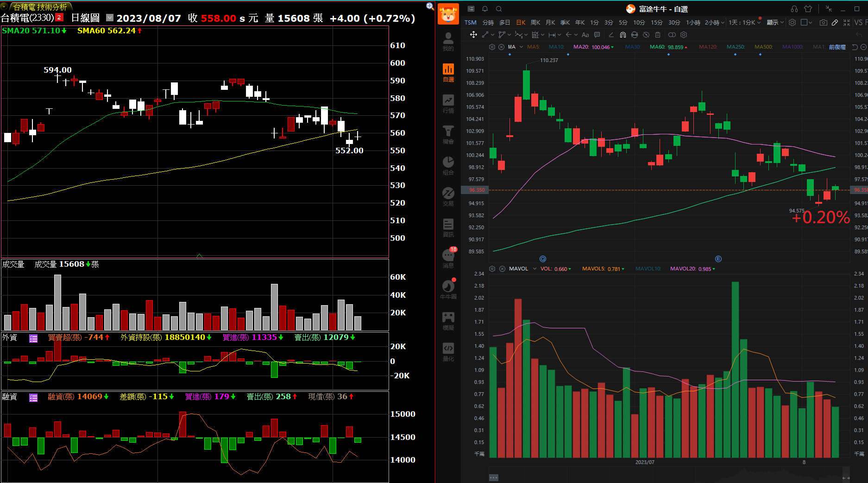Screen dimensions: 868x483
Task: Open 外資 detail list icon
Action: pyautogui.click(x=33, y=339)
